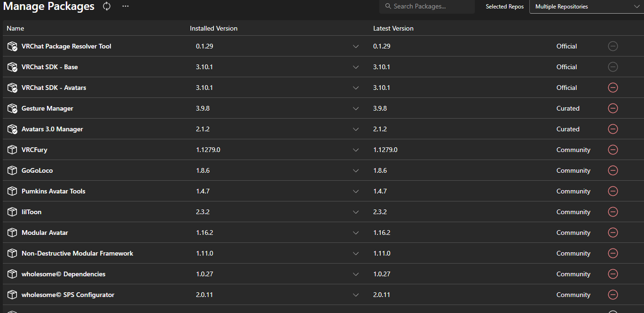
Task: Click the refresh packages icon
Action: [107, 6]
